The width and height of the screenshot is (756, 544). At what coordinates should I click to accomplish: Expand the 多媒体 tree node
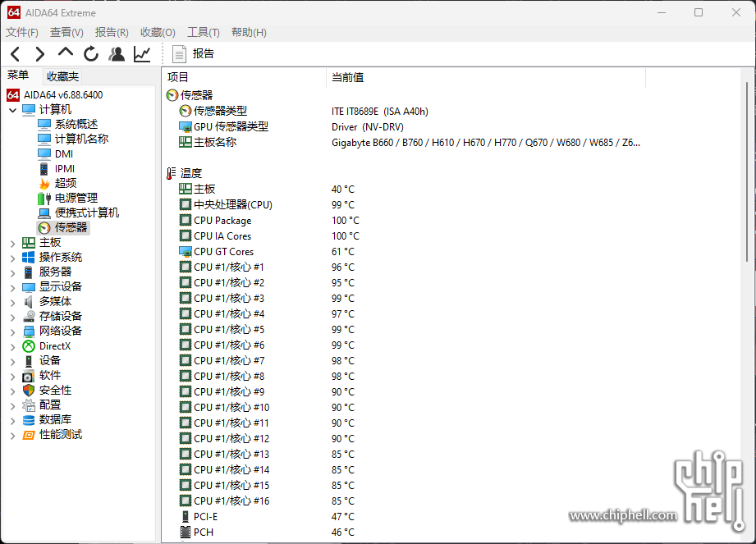point(12,303)
